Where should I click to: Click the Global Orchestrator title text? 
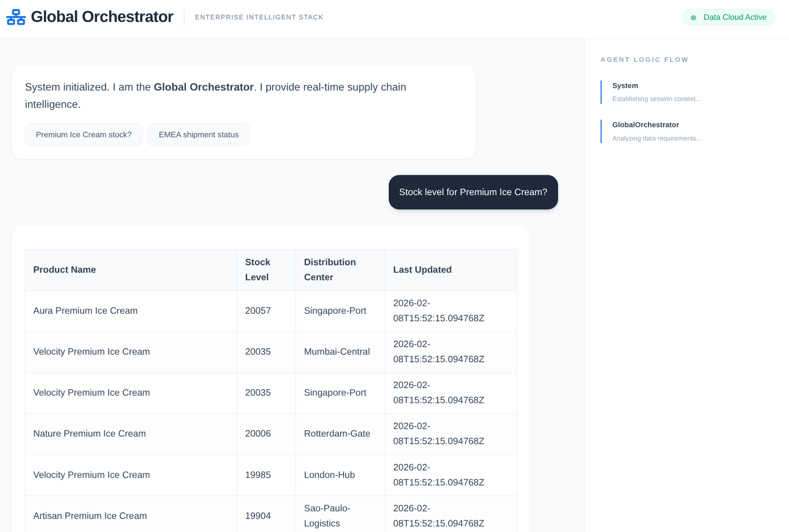(102, 17)
